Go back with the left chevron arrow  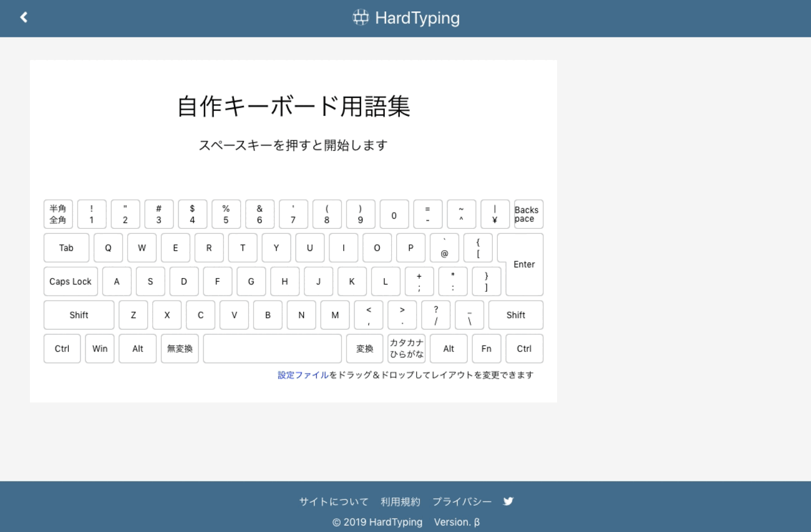click(x=24, y=17)
